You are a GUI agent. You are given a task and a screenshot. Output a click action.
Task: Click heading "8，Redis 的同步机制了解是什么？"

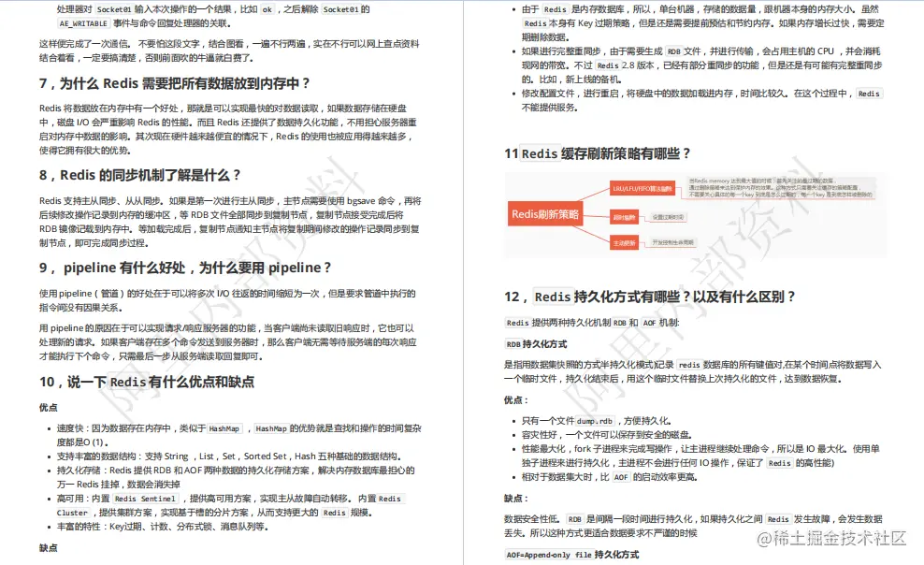140,176
